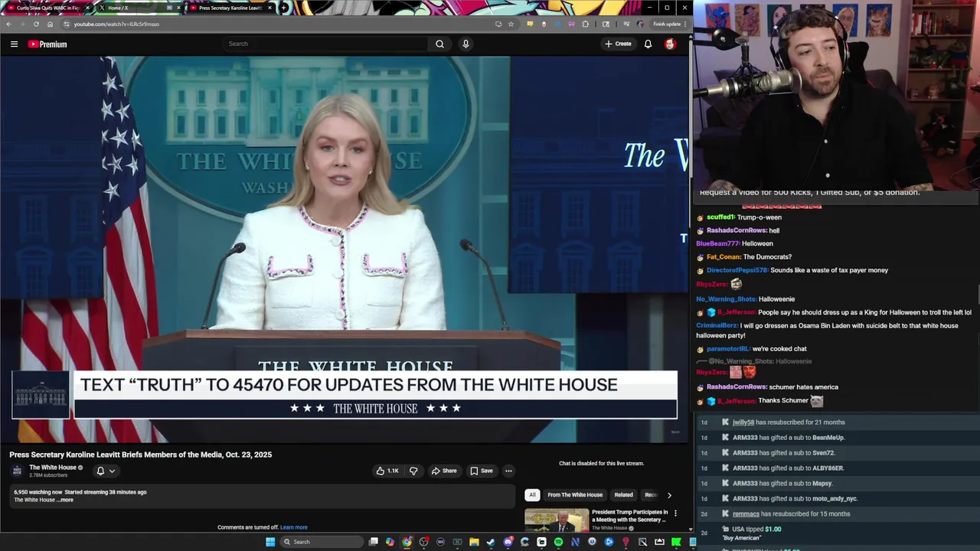Open Windows Start menu
Viewport: 980px width, 551px height.
tap(269, 542)
